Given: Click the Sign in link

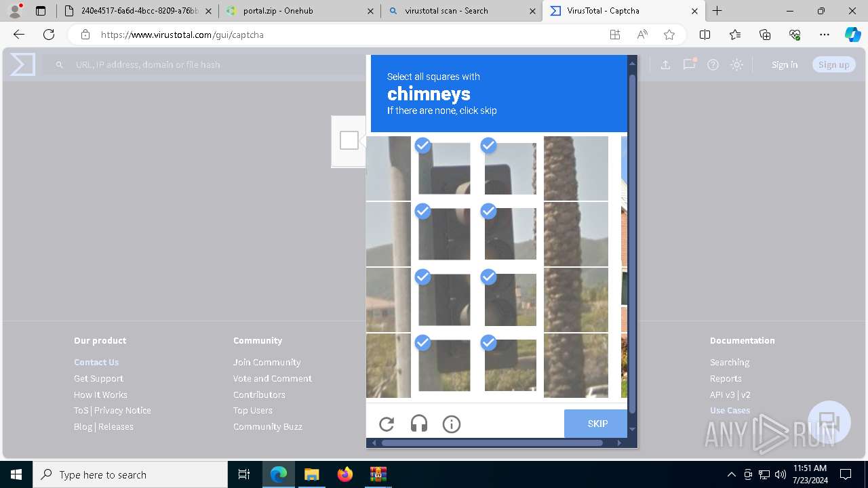Looking at the screenshot, I should click(785, 64).
